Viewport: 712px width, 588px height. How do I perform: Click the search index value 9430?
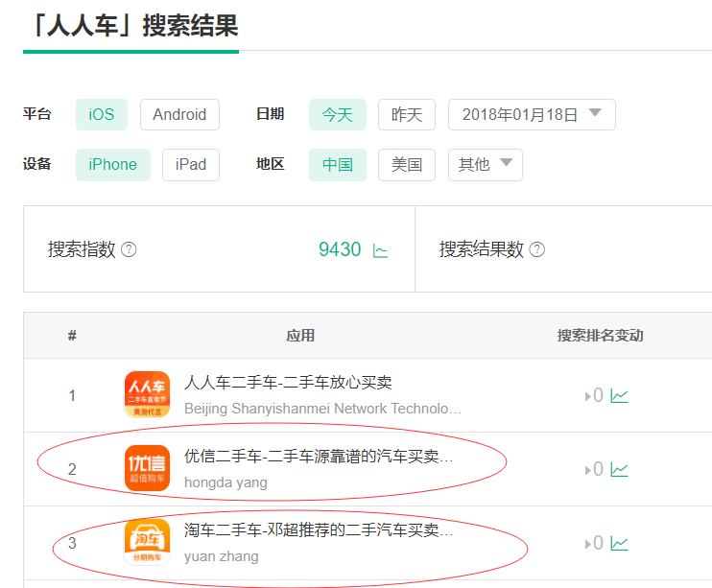[340, 249]
